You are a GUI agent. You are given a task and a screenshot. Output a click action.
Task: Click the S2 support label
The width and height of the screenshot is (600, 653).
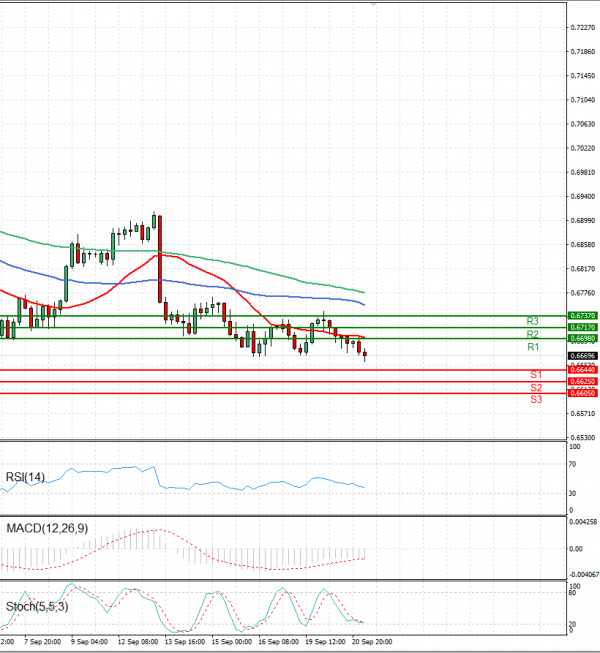[536, 387]
